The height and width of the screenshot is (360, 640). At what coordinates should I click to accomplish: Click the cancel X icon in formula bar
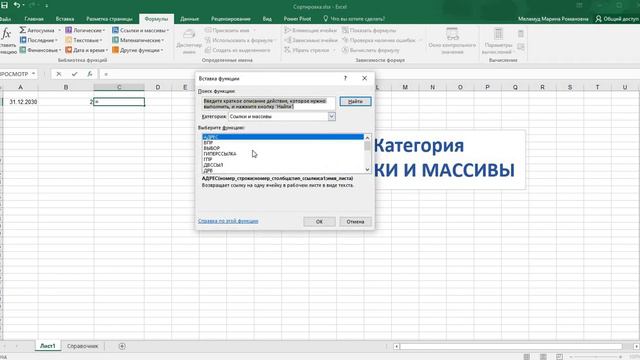59,74
